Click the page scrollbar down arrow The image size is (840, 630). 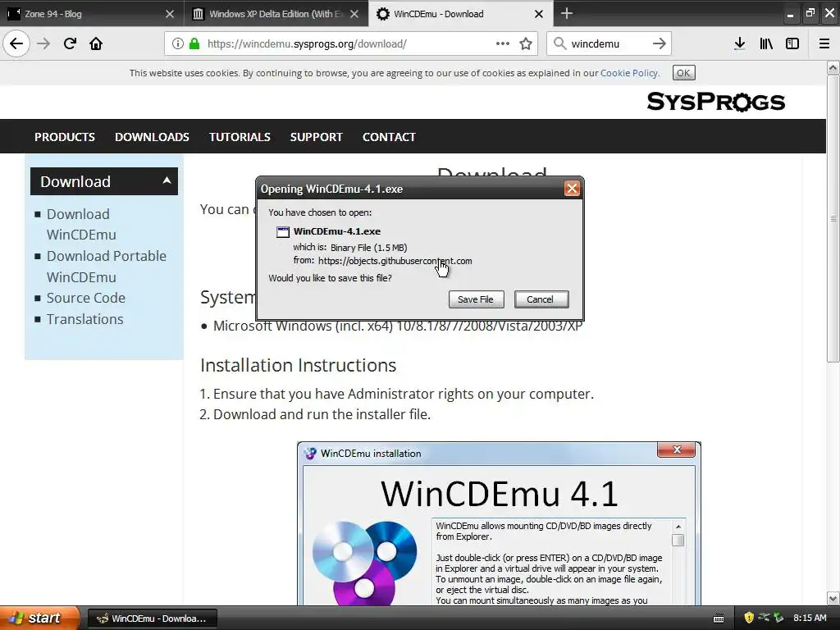[833, 598]
